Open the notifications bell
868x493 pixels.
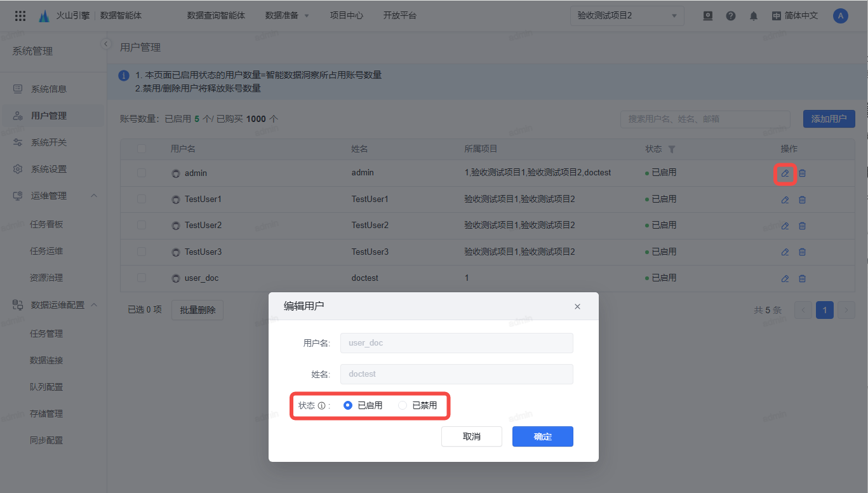(x=754, y=16)
